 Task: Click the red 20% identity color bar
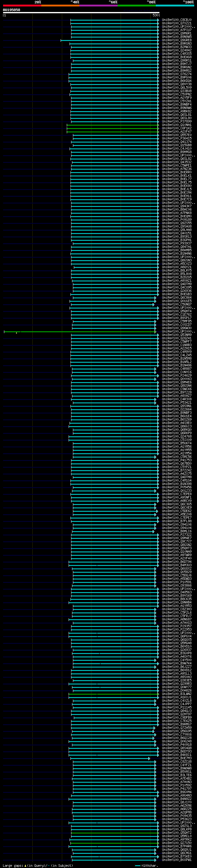pyautogui.click(x=22, y=6)
